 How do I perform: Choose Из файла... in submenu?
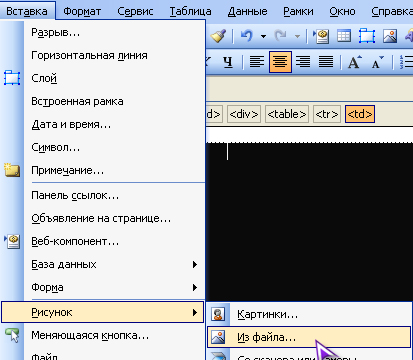pyautogui.click(x=309, y=337)
